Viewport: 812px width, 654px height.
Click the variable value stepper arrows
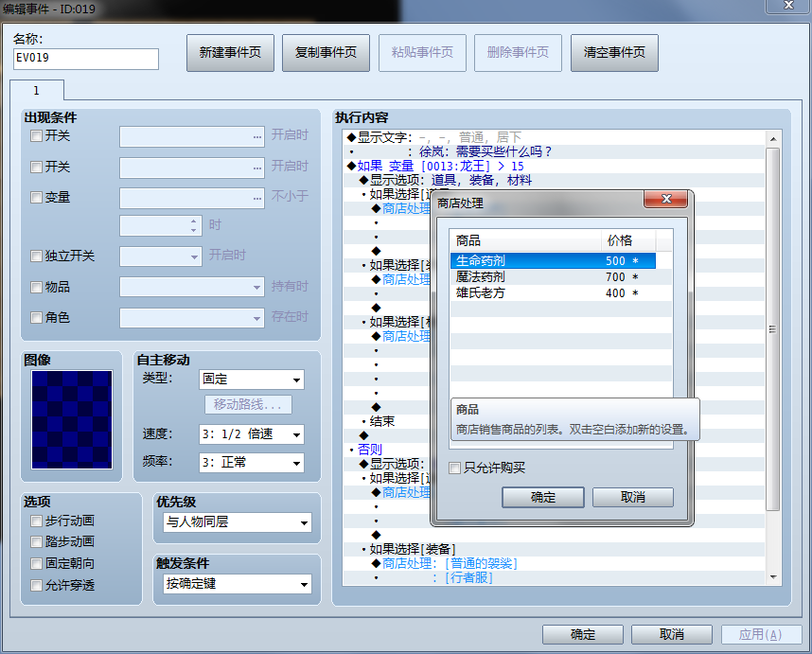pos(194,225)
